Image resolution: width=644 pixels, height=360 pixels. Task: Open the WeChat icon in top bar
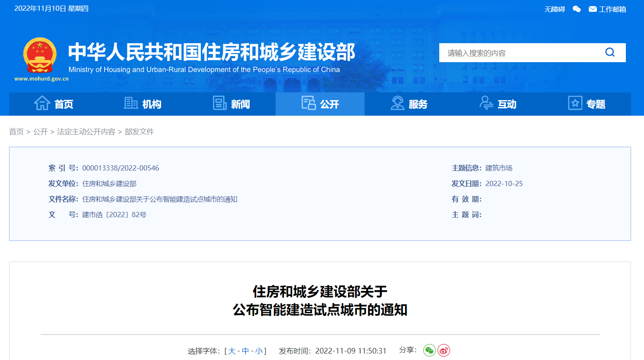pos(577,9)
